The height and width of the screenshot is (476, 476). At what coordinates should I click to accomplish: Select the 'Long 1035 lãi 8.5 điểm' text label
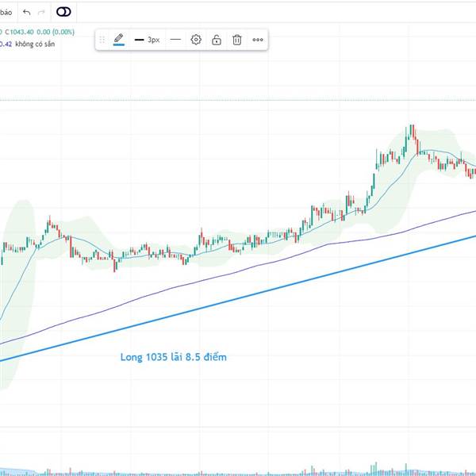point(173,357)
